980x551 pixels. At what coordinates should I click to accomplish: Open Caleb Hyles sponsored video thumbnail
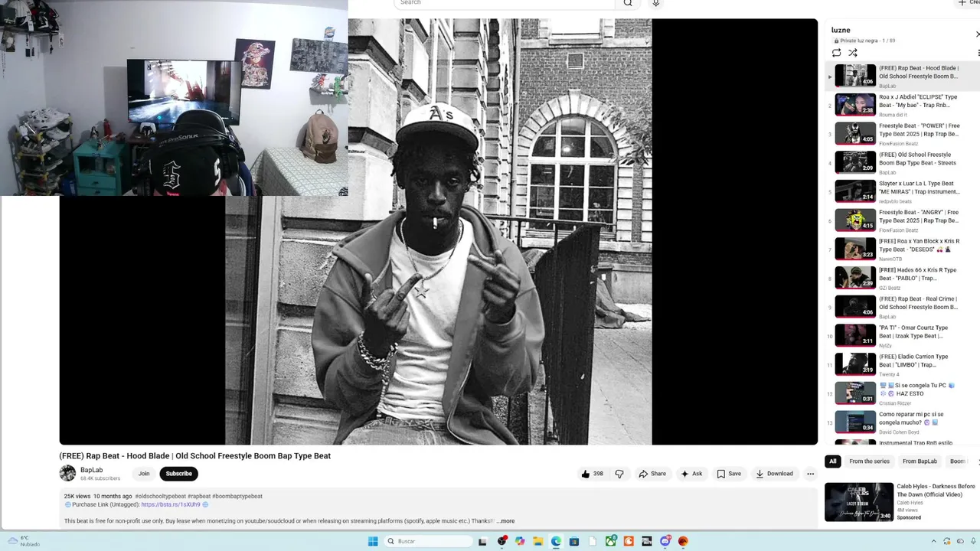pyautogui.click(x=859, y=502)
